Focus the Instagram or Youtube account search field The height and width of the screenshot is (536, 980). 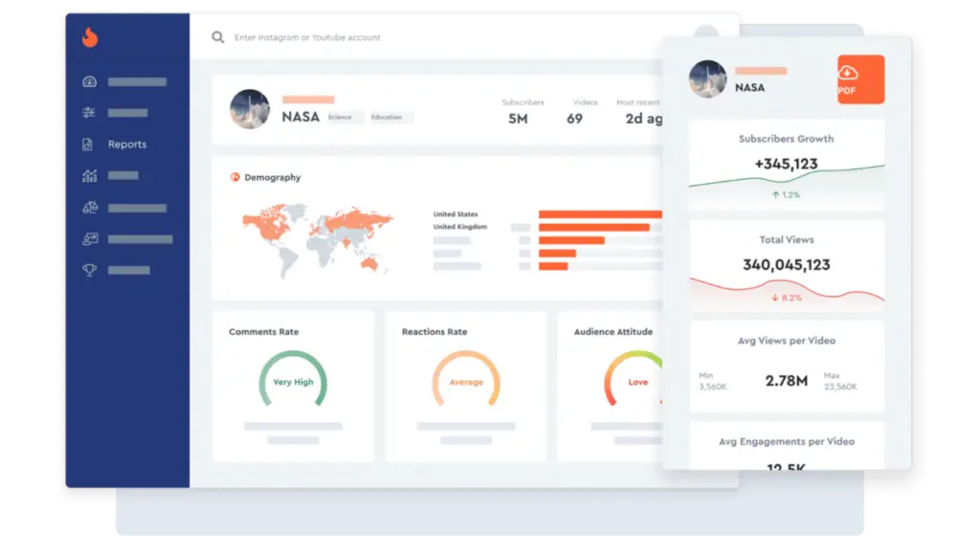(307, 37)
